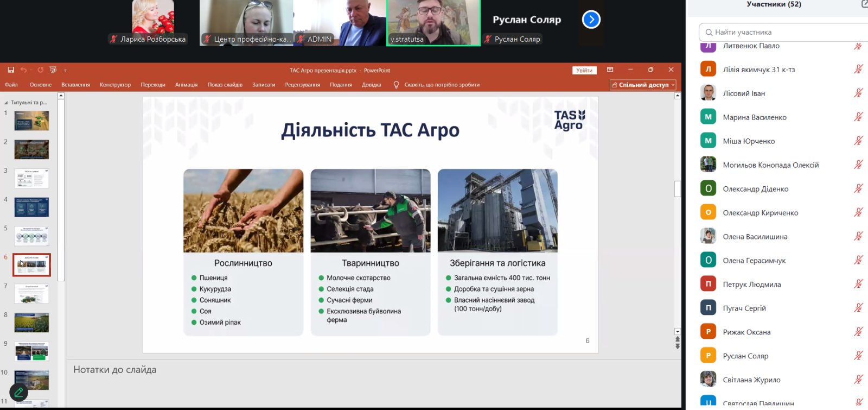Click the blue next-video arrow button
868x410 pixels.
point(591,20)
